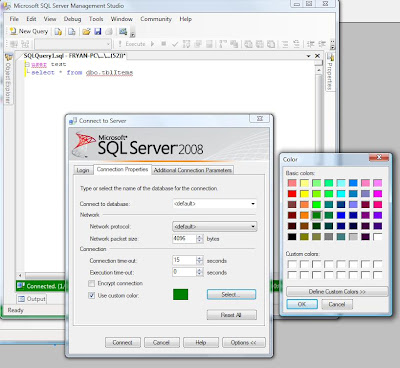Open the available databases combo box in the toolbar
Image resolution: width=400 pixels, height=368 pixels.
pyautogui.click(x=73, y=44)
